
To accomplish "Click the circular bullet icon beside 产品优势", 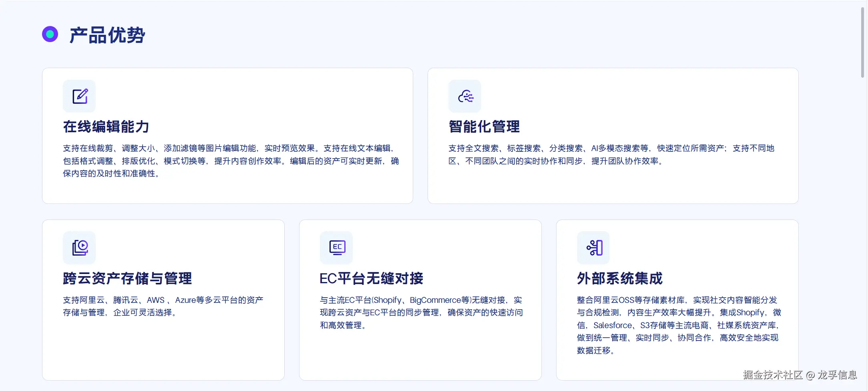I will pyautogui.click(x=50, y=34).
